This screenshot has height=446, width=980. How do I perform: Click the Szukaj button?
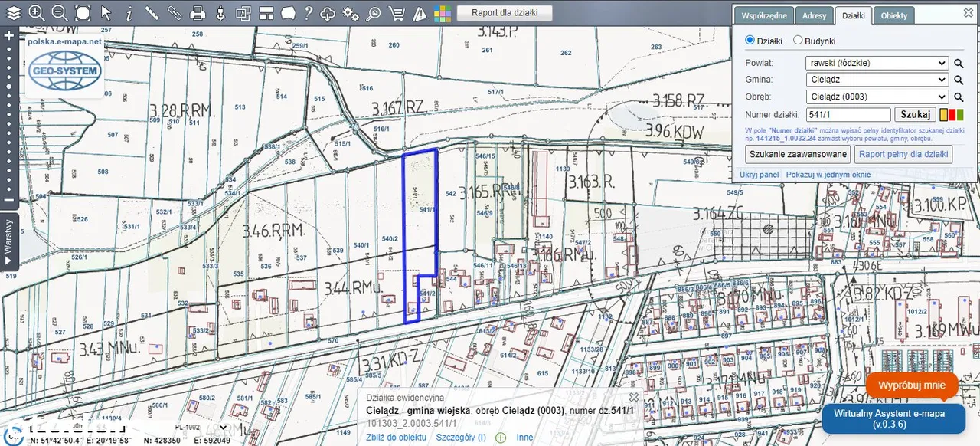915,115
